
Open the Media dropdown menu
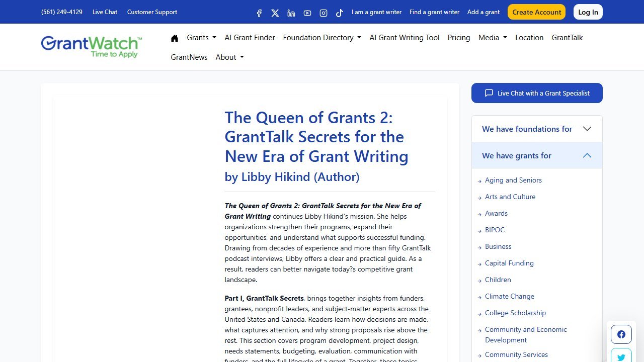pyautogui.click(x=493, y=38)
